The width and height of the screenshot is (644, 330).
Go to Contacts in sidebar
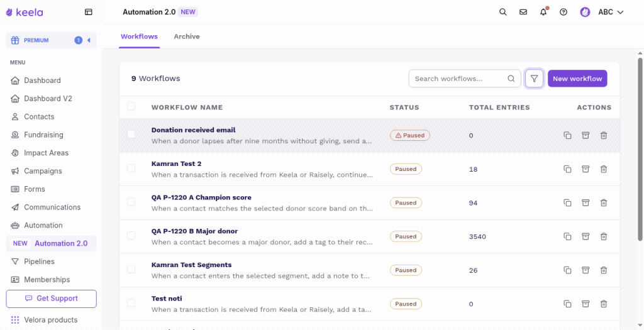pyautogui.click(x=39, y=116)
